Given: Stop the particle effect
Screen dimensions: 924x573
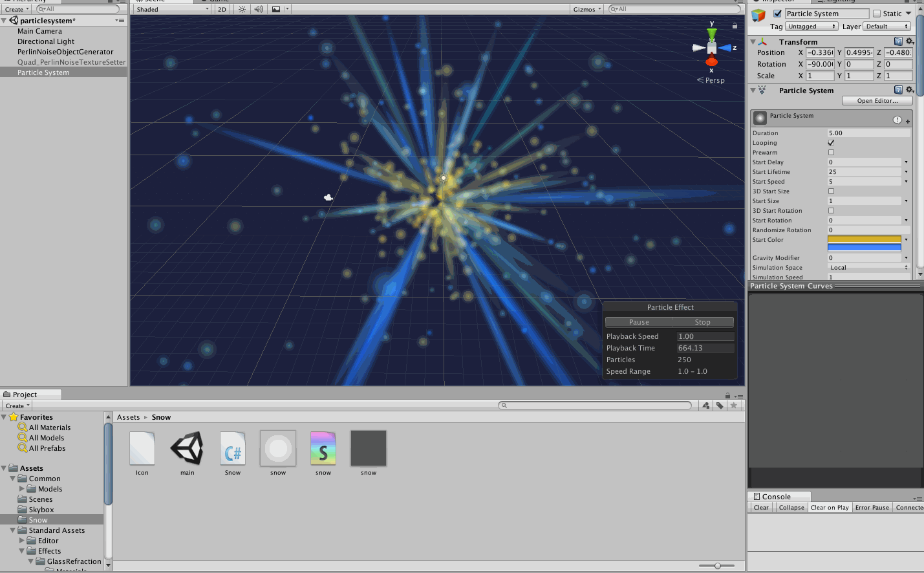Looking at the screenshot, I should coord(703,322).
